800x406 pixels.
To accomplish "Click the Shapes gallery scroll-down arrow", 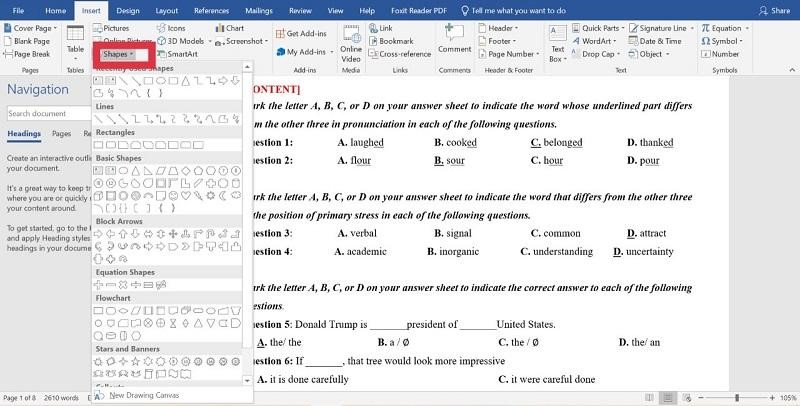I will [x=247, y=380].
